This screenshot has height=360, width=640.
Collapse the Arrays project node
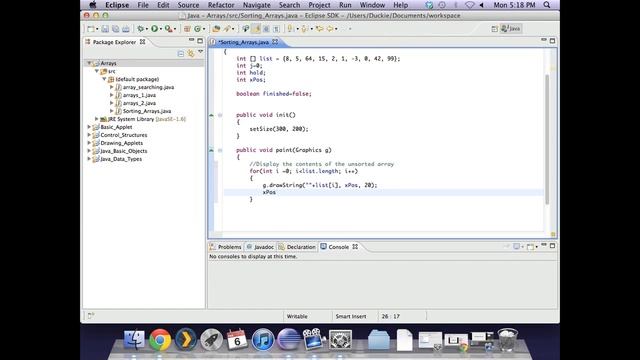coord(89,63)
